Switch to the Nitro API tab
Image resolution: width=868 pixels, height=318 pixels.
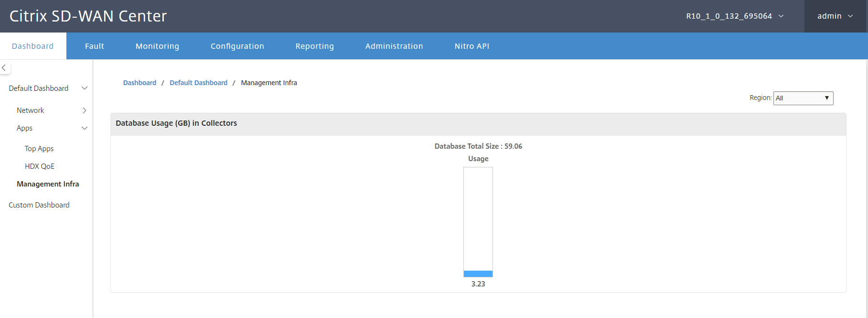[472, 46]
